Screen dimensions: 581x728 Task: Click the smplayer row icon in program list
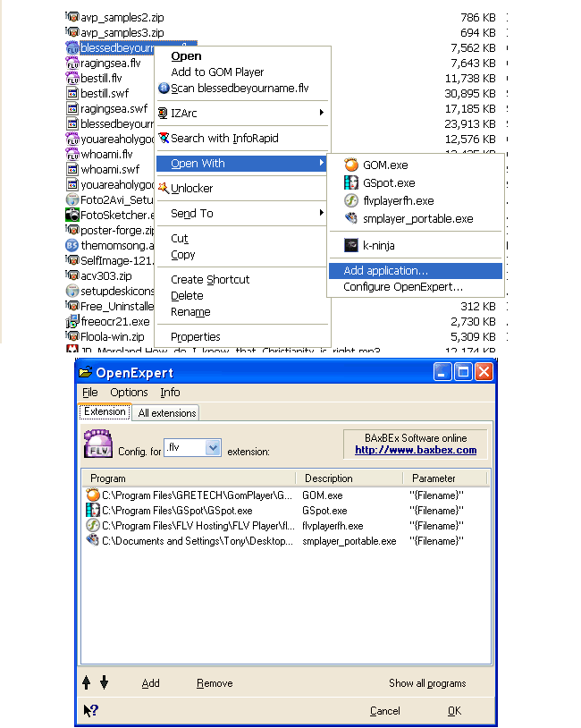[x=93, y=540]
